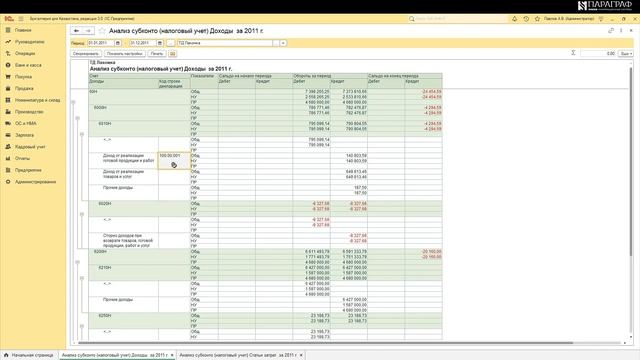
Task: Open the Продажа sidebar icon
Action: click(x=8, y=88)
